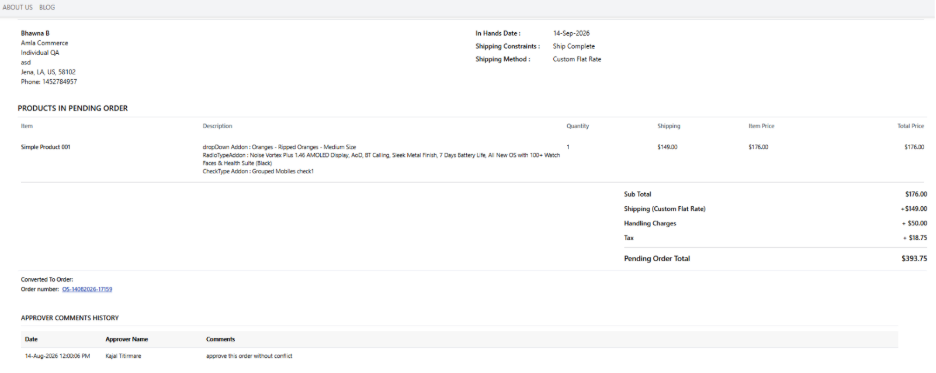
Task: Click approver name Kajal Titirmare
Action: [x=124, y=356]
